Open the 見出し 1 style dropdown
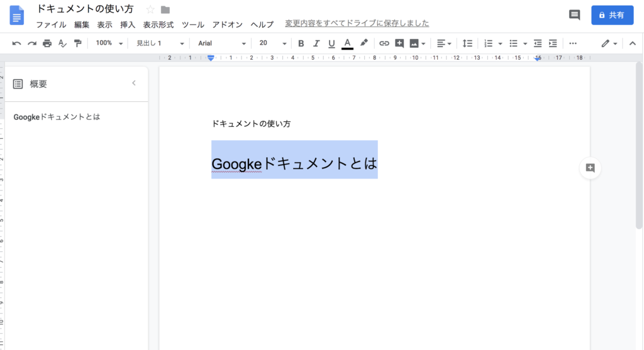The width and height of the screenshot is (644, 350). [160, 43]
